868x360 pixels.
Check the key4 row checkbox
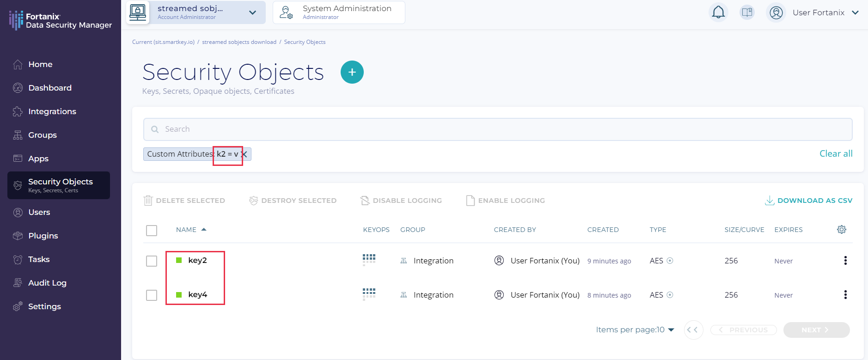pyautogui.click(x=152, y=295)
